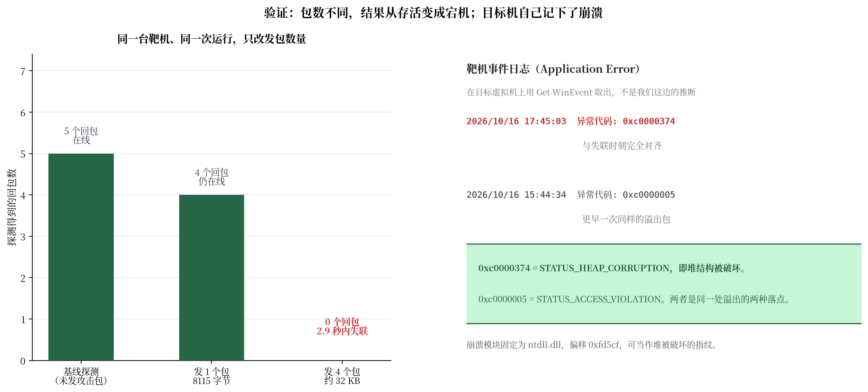Click the red label 0 个回包 2.9 秒内失联
Image resolution: width=868 pixels, height=392 pixels.
pyautogui.click(x=342, y=326)
